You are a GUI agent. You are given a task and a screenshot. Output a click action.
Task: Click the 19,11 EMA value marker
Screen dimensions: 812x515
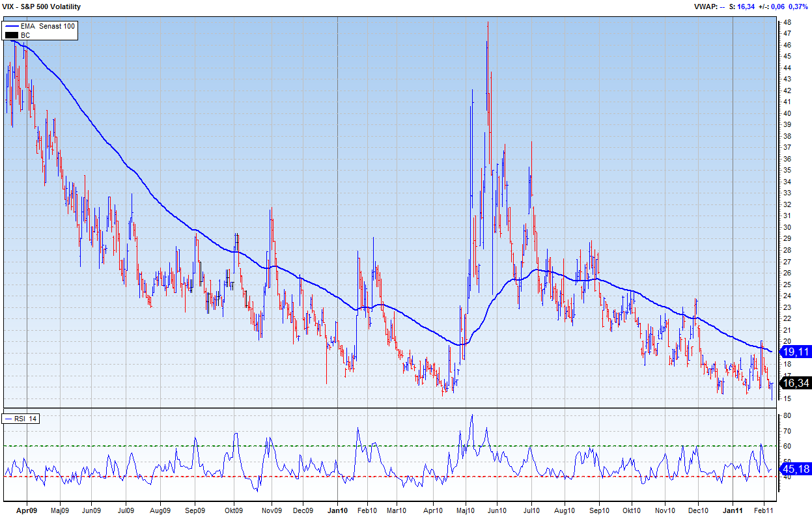796,352
